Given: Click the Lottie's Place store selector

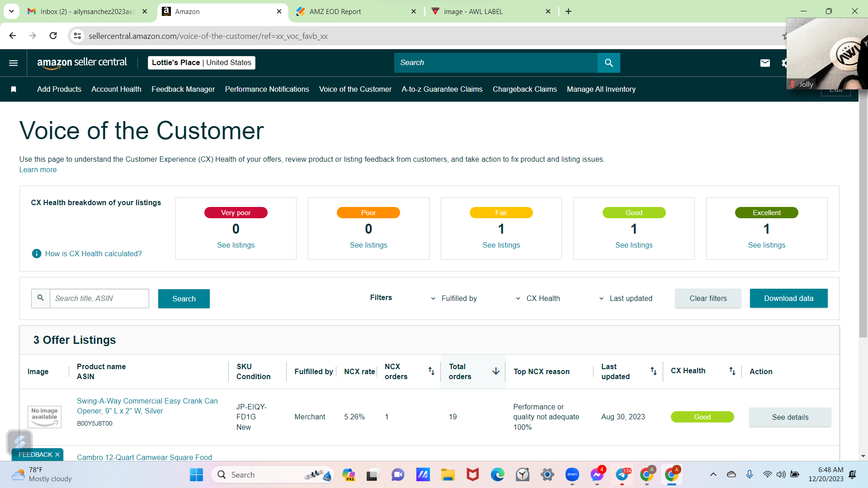Looking at the screenshot, I should [x=202, y=63].
